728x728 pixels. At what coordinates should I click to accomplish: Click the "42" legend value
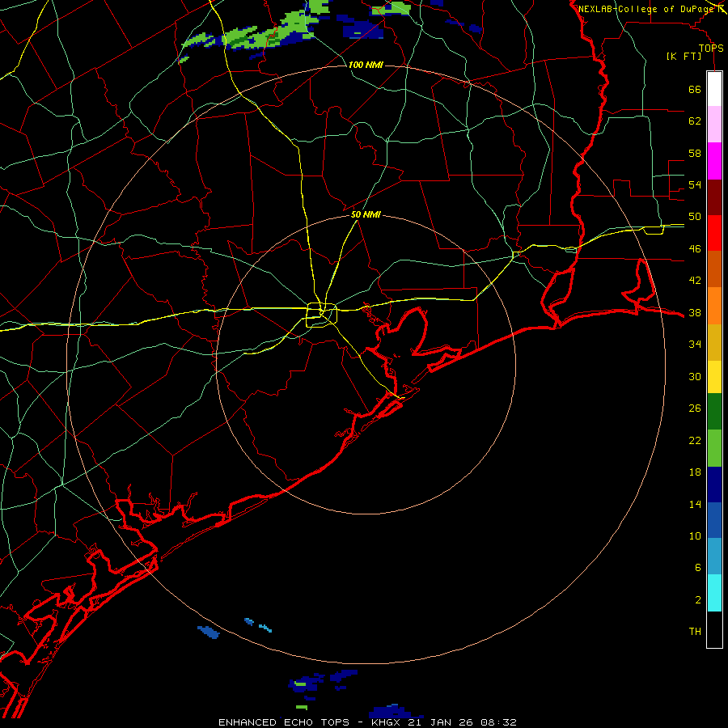point(695,281)
